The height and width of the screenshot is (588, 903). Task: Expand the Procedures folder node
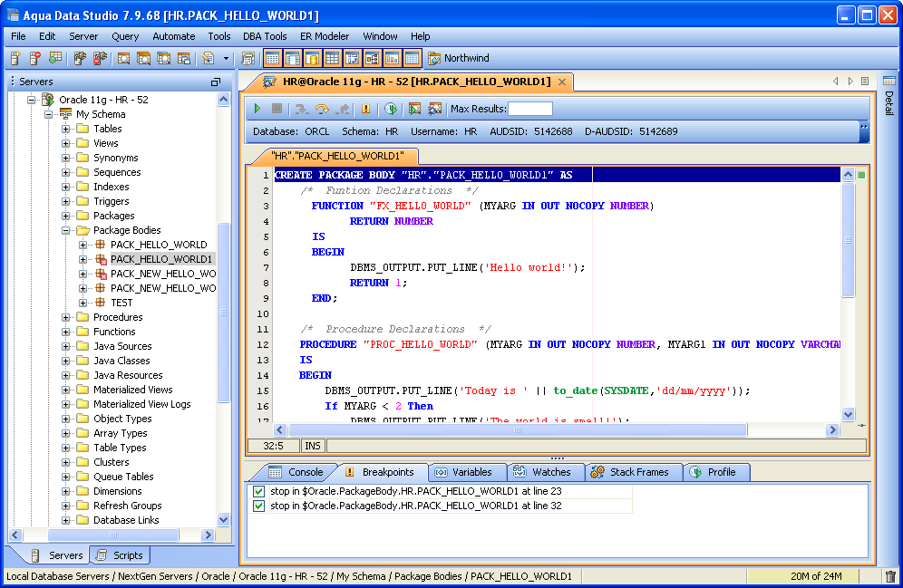[66, 317]
